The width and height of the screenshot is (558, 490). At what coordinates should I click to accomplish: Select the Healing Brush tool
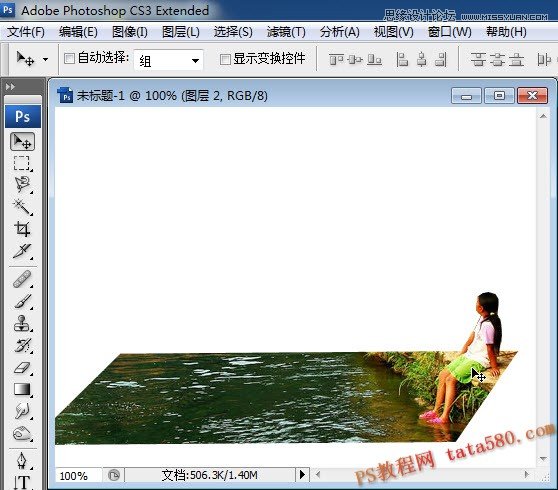point(22,279)
